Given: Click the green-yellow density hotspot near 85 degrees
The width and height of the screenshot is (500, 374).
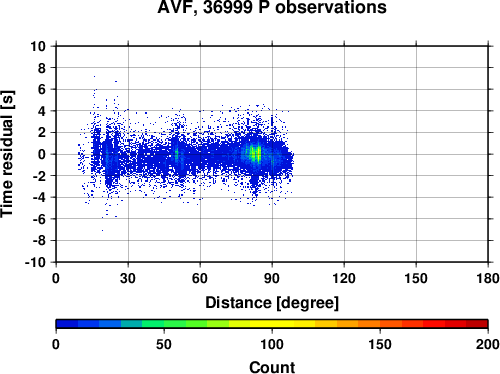Looking at the screenshot, I should [x=255, y=154].
